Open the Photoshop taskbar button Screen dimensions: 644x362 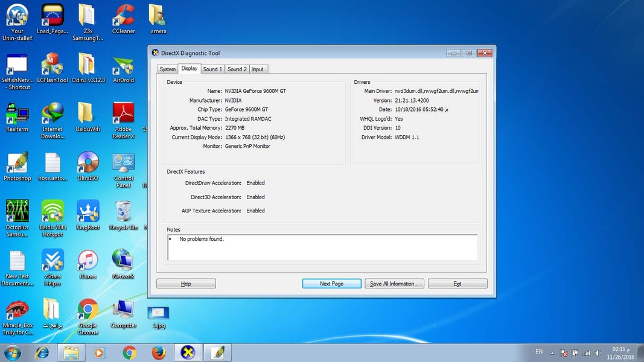[x=218, y=352]
